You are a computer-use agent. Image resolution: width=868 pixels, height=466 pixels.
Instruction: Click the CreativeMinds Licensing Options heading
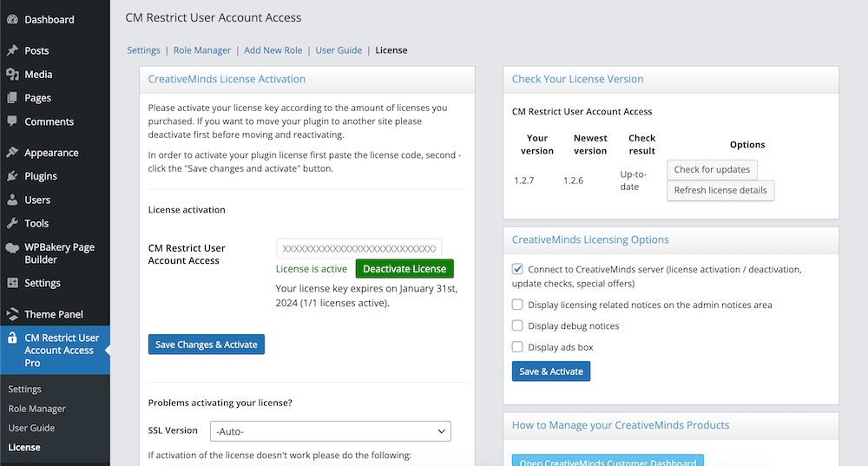pyautogui.click(x=590, y=240)
